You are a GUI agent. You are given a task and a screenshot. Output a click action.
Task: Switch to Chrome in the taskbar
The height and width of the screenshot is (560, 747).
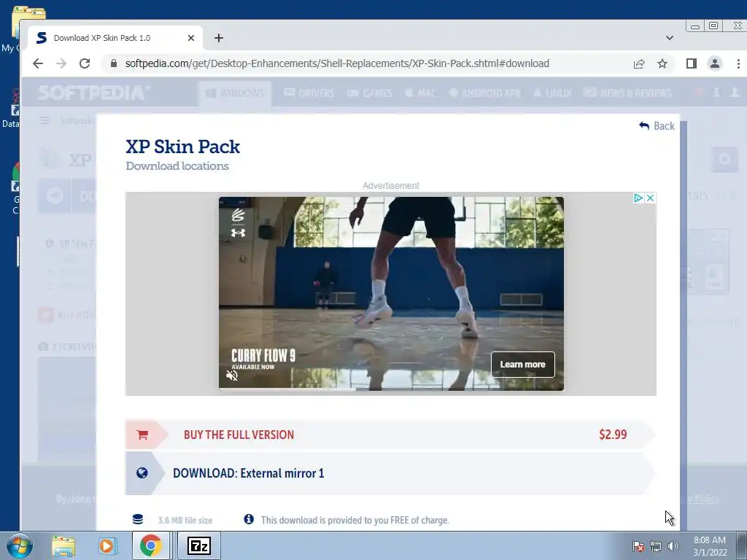[150, 545]
